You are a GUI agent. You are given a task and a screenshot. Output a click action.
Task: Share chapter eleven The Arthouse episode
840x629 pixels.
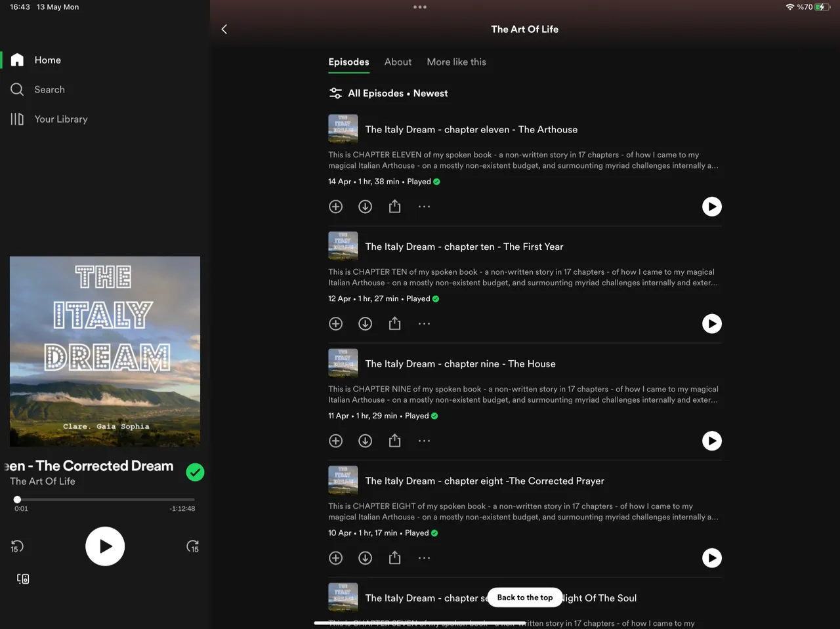click(x=394, y=207)
